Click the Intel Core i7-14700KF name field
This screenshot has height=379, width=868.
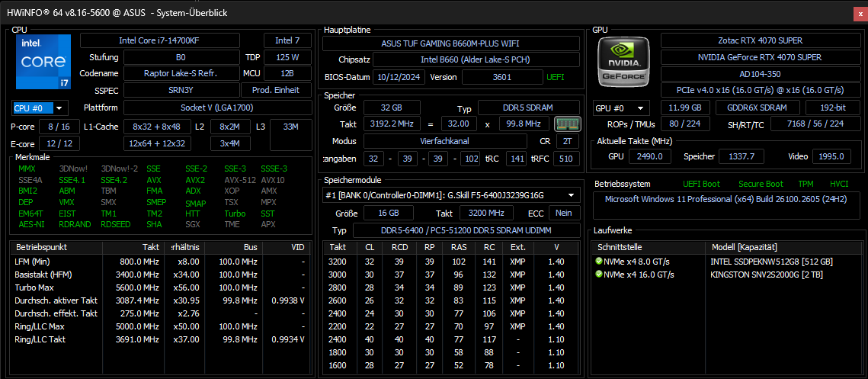tap(160, 40)
